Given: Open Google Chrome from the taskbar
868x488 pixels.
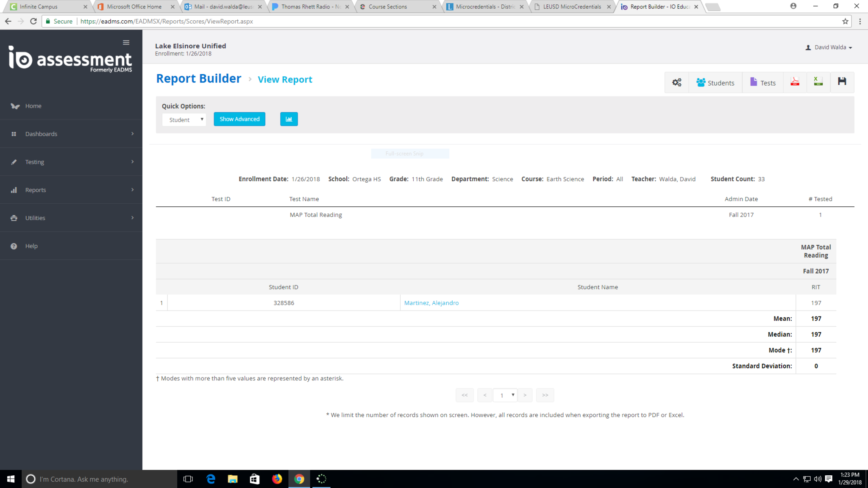Looking at the screenshot, I should [299, 479].
